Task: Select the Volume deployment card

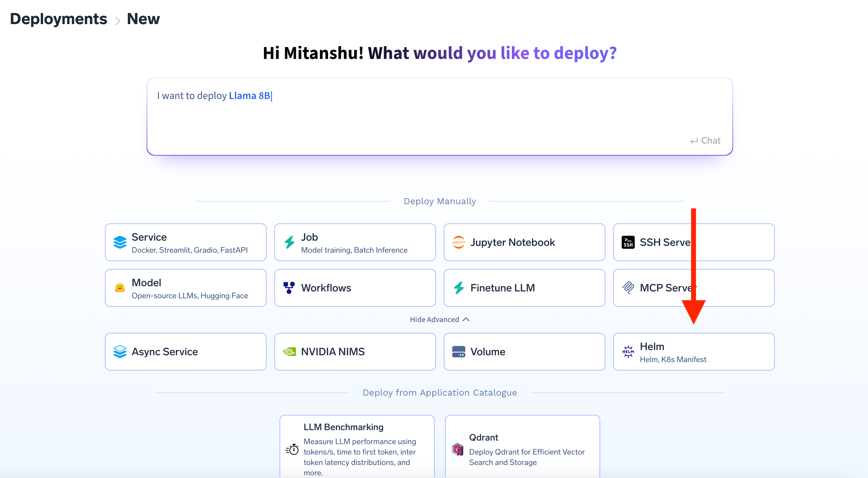Action: tap(525, 352)
